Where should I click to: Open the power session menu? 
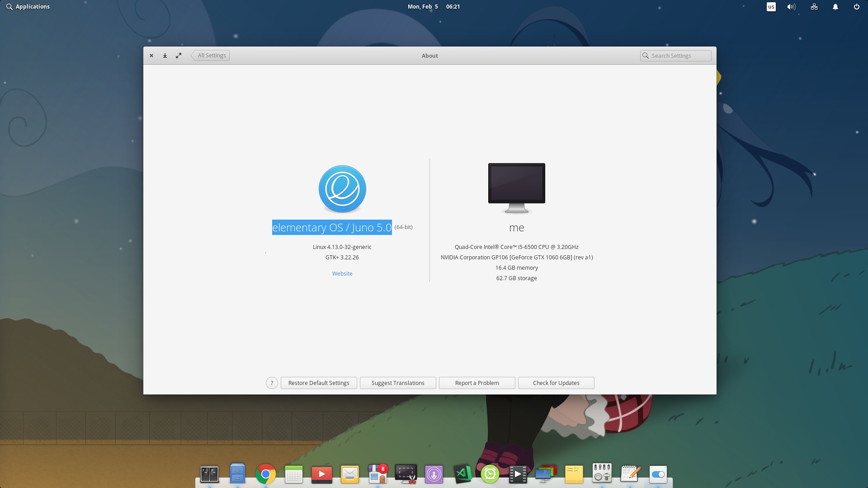click(856, 7)
